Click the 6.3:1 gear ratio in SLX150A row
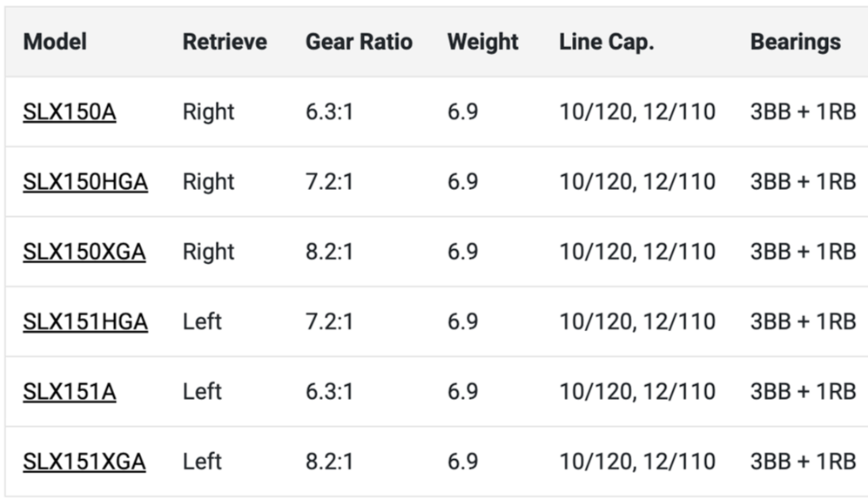 tap(329, 112)
